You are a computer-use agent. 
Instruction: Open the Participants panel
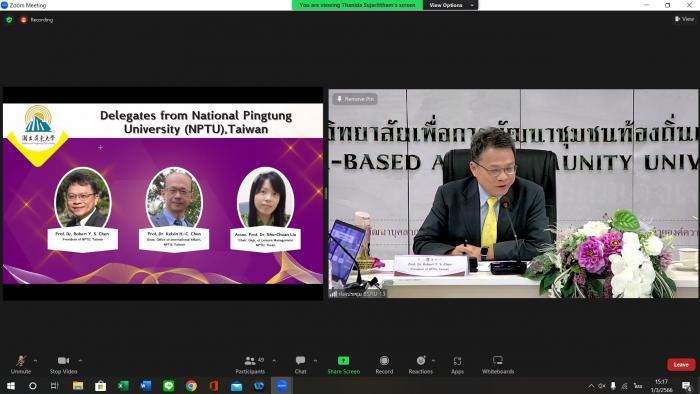tap(250, 364)
